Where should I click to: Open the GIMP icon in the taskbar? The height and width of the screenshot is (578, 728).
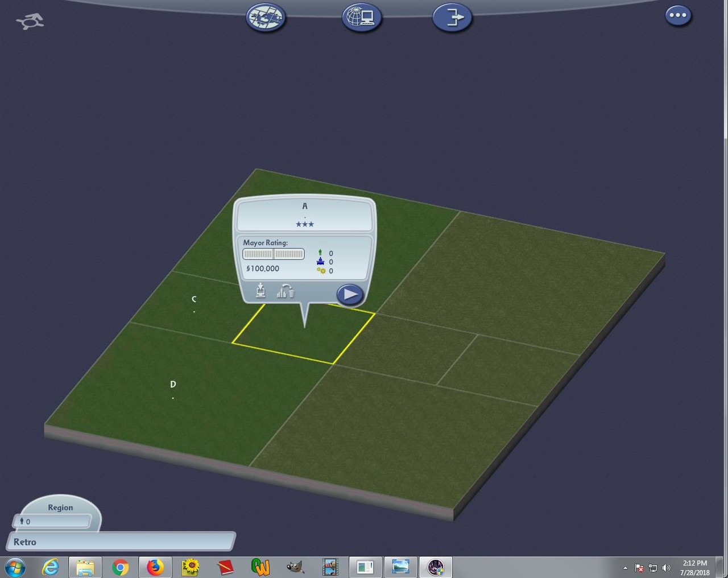coord(295,567)
